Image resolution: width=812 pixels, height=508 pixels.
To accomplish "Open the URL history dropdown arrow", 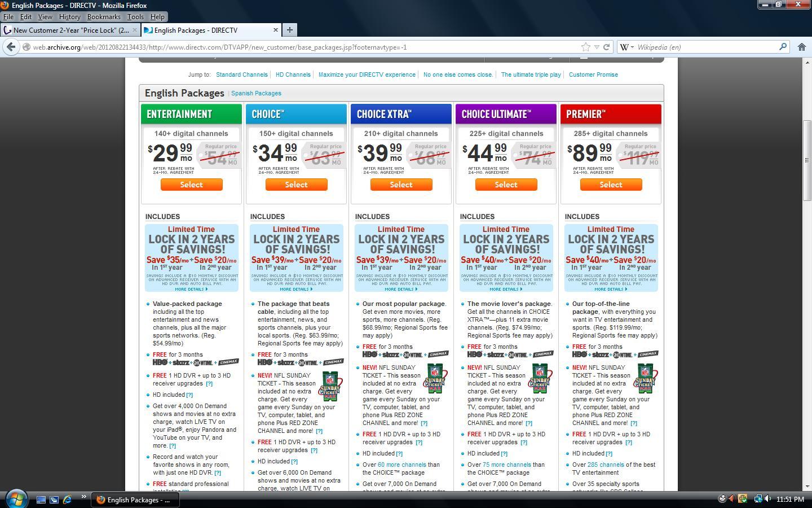I will click(597, 47).
